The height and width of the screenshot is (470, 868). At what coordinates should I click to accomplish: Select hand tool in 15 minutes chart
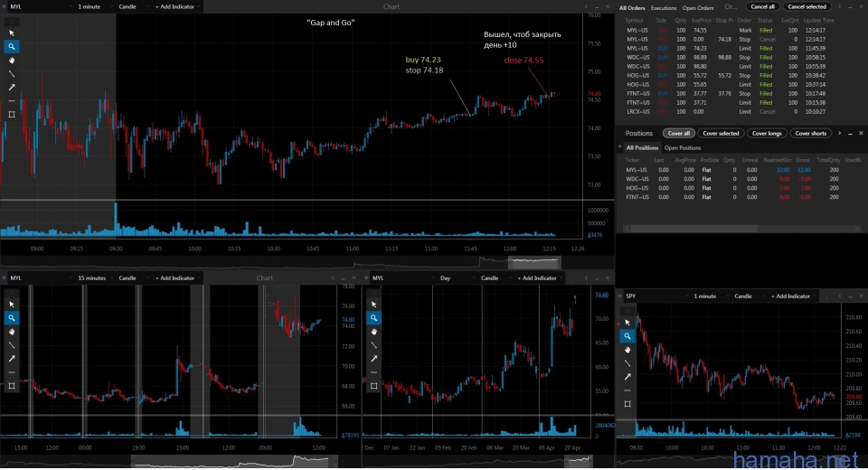12,332
